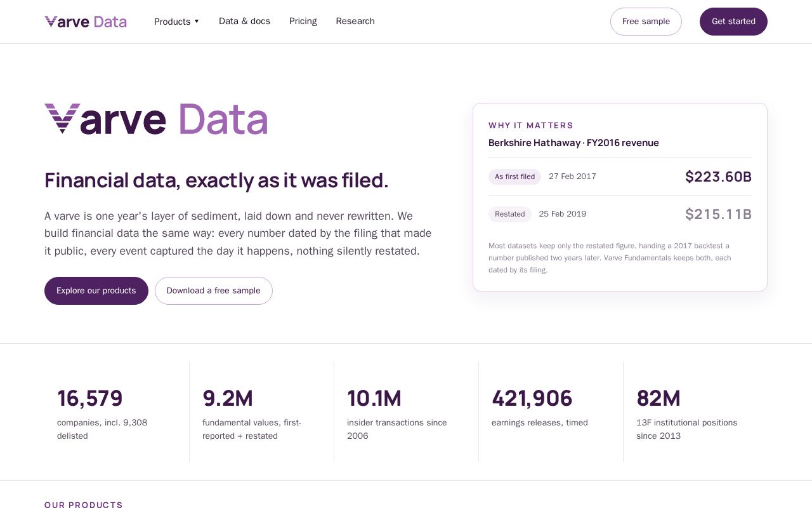812x508 pixels.
Task: Click the Free sample header button
Action: coord(646,22)
